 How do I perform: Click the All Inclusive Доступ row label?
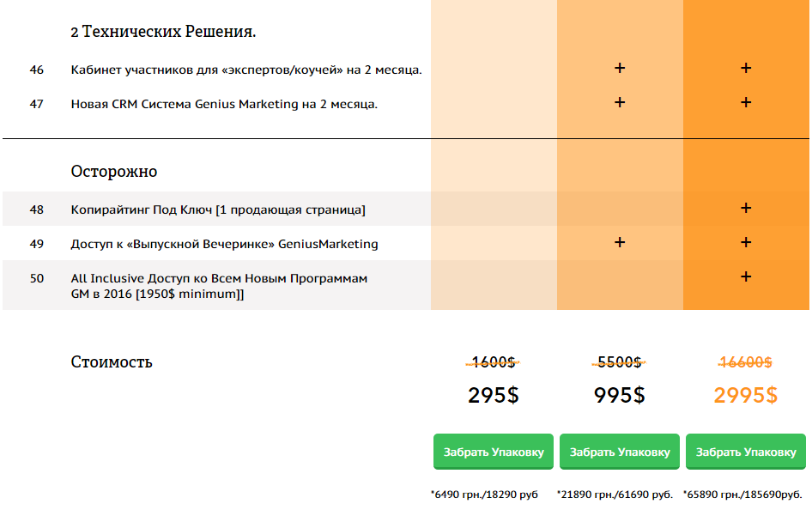(x=219, y=286)
